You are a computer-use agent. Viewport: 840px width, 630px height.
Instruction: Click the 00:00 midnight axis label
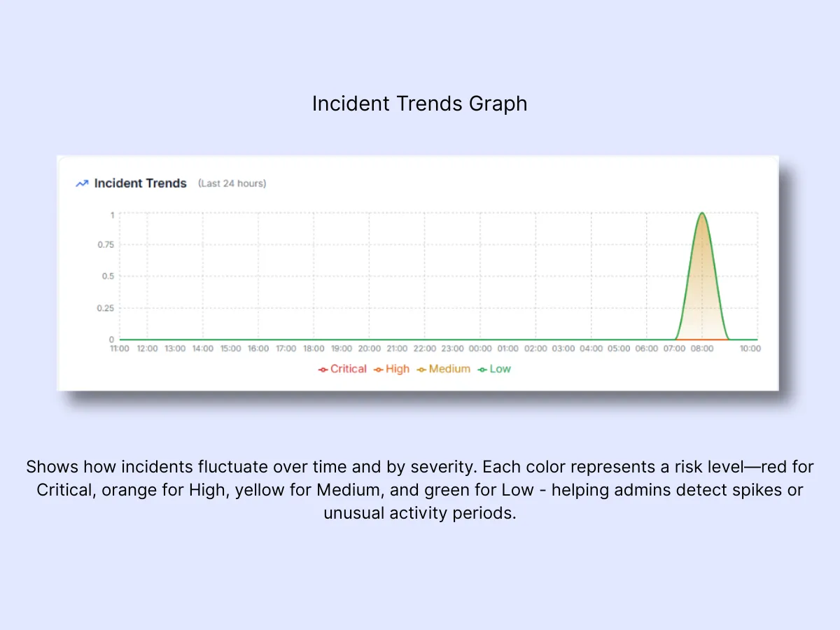[479, 348]
